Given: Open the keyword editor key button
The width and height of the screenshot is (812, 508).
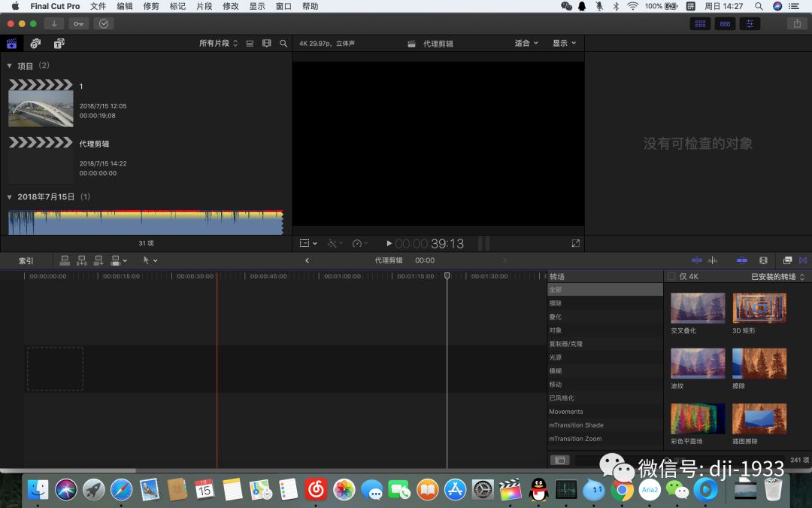Looking at the screenshot, I should (x=79, y=24).
